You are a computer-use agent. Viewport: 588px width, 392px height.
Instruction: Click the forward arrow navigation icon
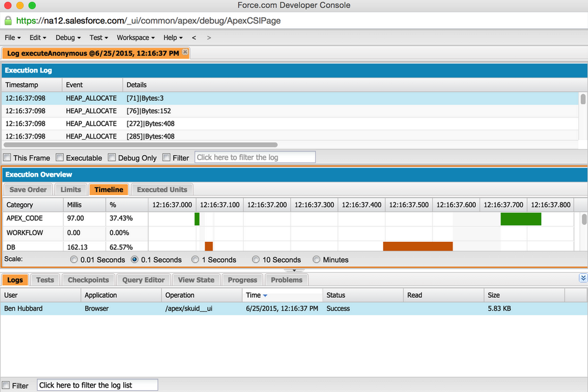click(x=209, y=38)
